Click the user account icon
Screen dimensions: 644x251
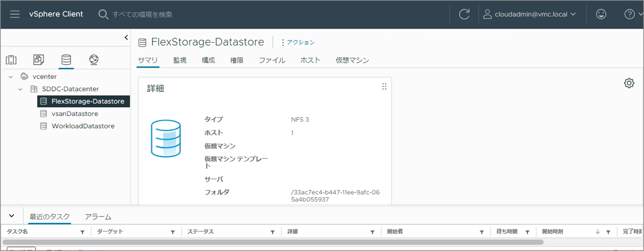point(487,14)
